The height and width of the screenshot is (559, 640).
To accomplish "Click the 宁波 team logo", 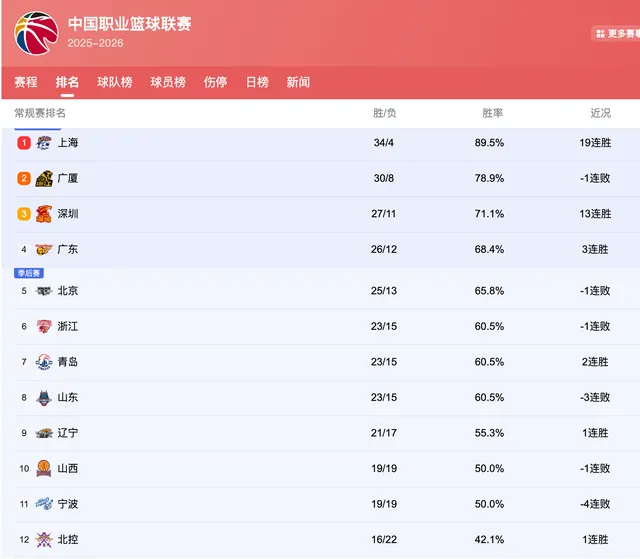I will click(x=44, y=504).
